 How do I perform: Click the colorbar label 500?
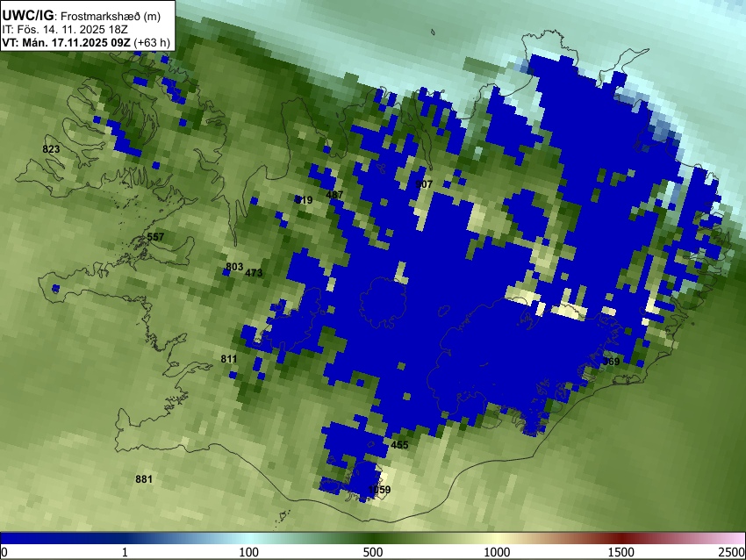point(372,552)
